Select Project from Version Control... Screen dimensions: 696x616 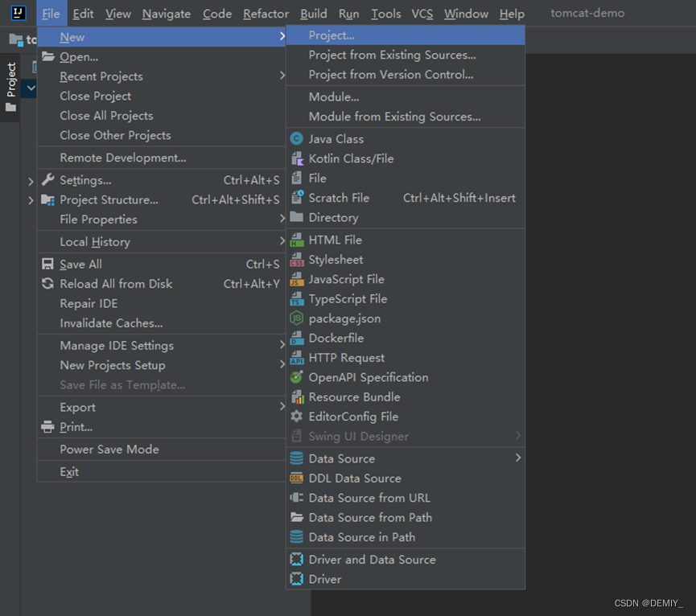pos(406,75)
